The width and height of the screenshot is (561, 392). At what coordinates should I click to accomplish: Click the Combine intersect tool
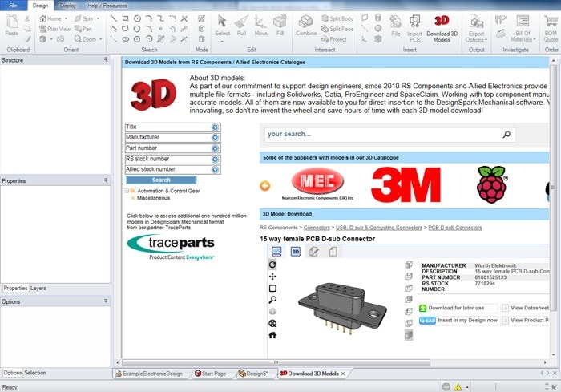tap(306, 25)
